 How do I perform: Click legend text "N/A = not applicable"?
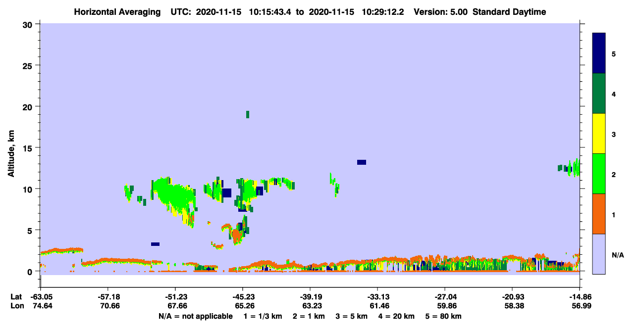(x=195, y=316)
